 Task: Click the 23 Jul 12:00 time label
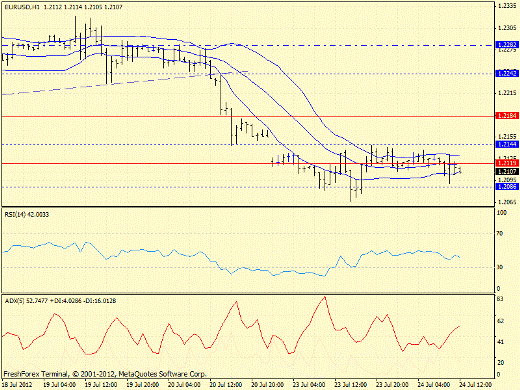click(351, 385)
